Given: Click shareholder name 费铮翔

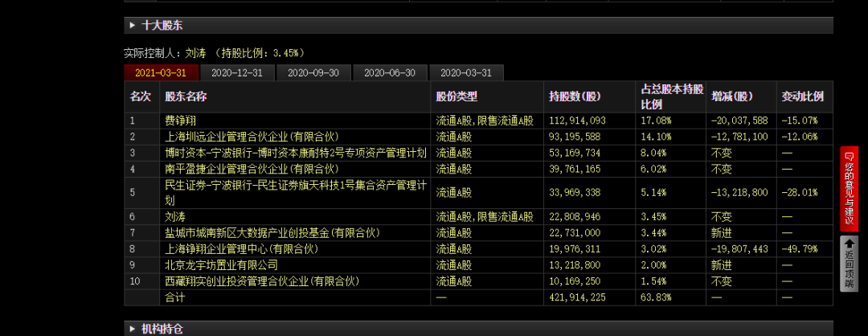Looking at the screenshot, I should (x=181, y=121).
